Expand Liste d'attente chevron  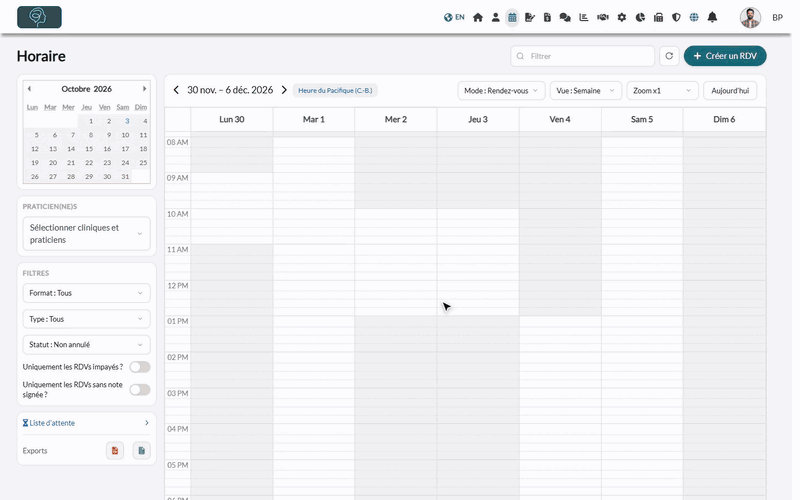click(x=146, y=423)
